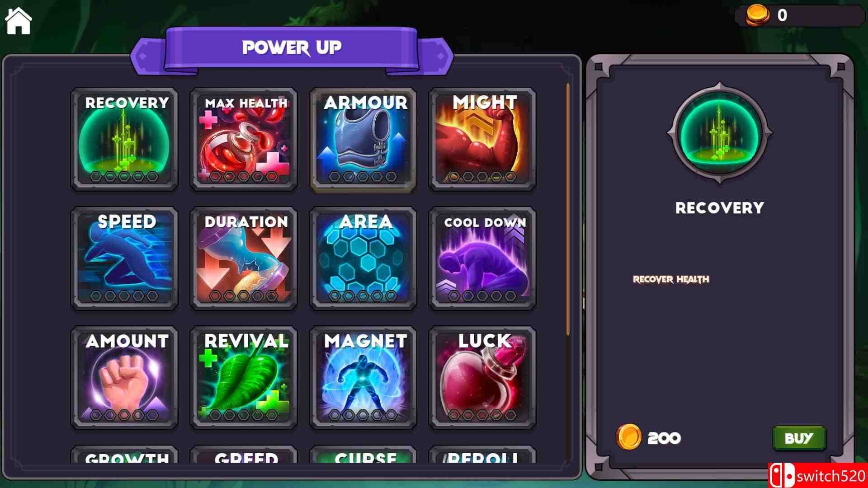868x488 pixels.
Task: Select the Luck potion power-up
Action: (x=482, y=377)
